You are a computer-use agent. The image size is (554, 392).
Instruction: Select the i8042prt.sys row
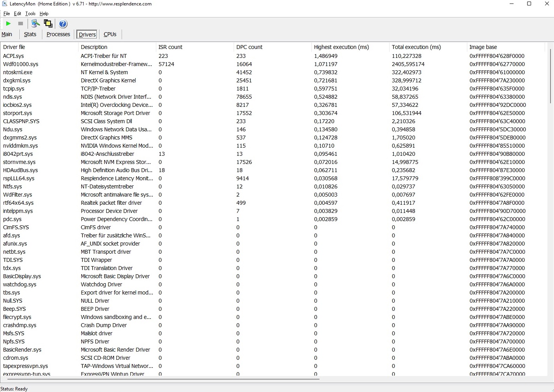pos(274,154)
